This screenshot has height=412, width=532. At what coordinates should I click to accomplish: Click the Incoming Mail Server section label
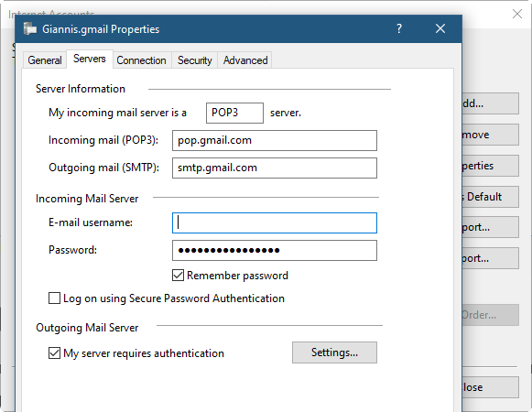coord(87,199)
